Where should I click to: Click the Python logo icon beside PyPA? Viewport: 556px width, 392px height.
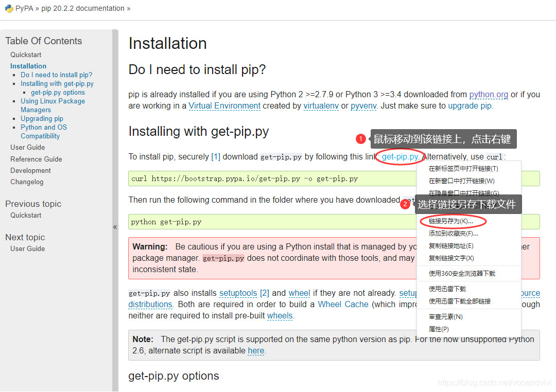click(9, 9)
